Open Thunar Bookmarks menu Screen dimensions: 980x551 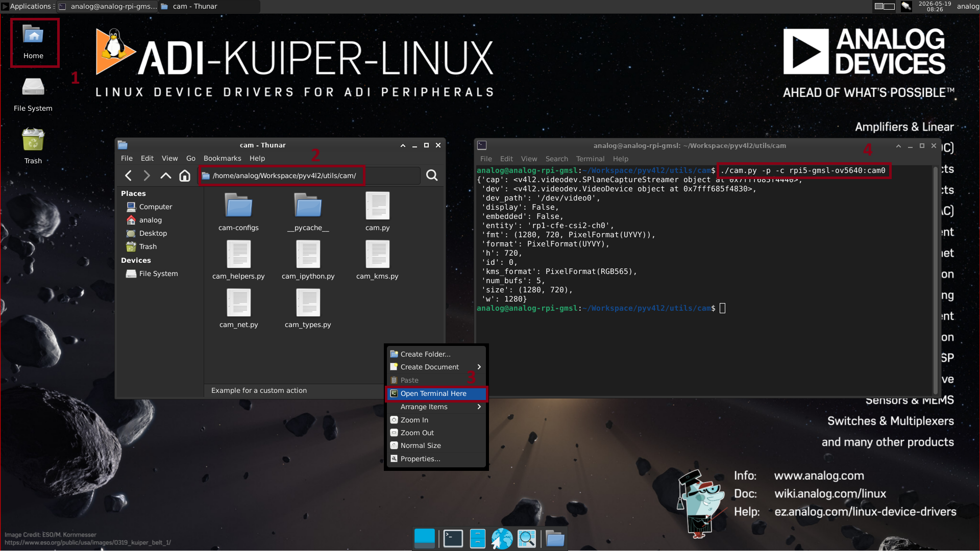point(222,158)
